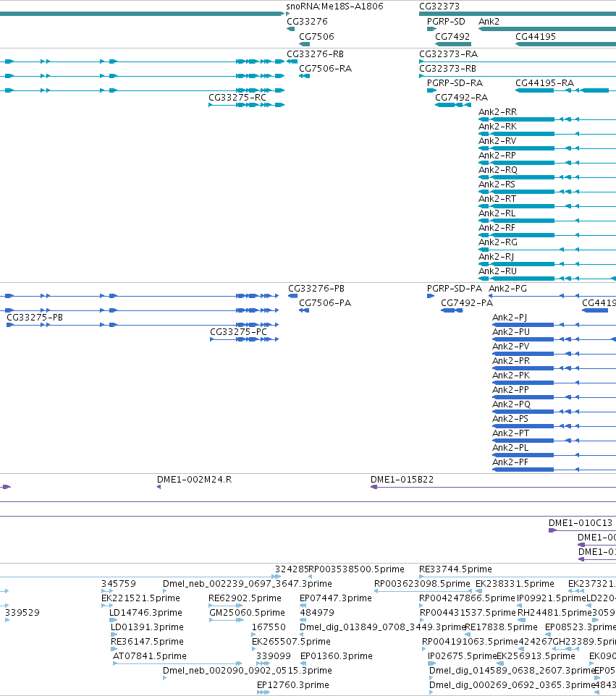Click the EP01360.3prime EST label
Viewport: 616px width, 696px height.
click(x=337, y=656)
